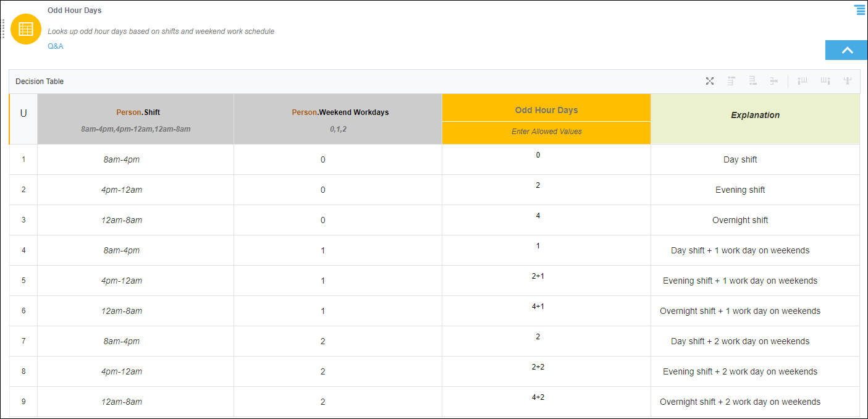Click odd hour days '0' cell in row 1
The image size is (868, 419).
click(x=546, y=159)
